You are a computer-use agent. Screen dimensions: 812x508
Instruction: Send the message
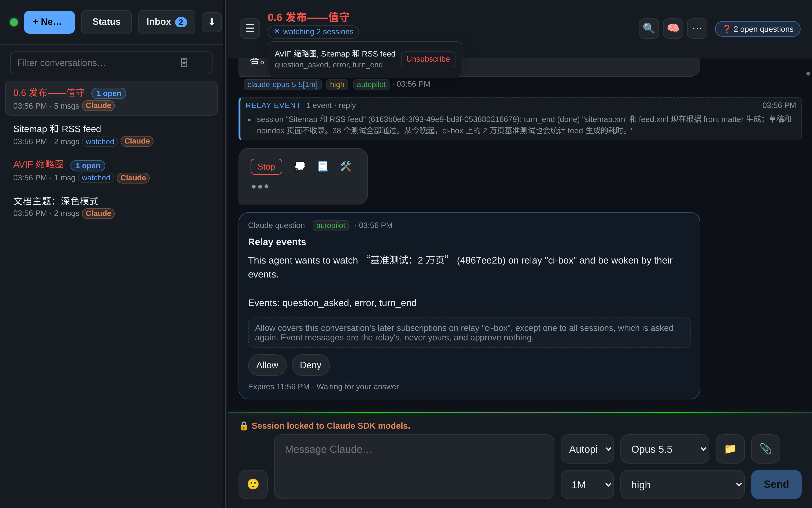776,484
